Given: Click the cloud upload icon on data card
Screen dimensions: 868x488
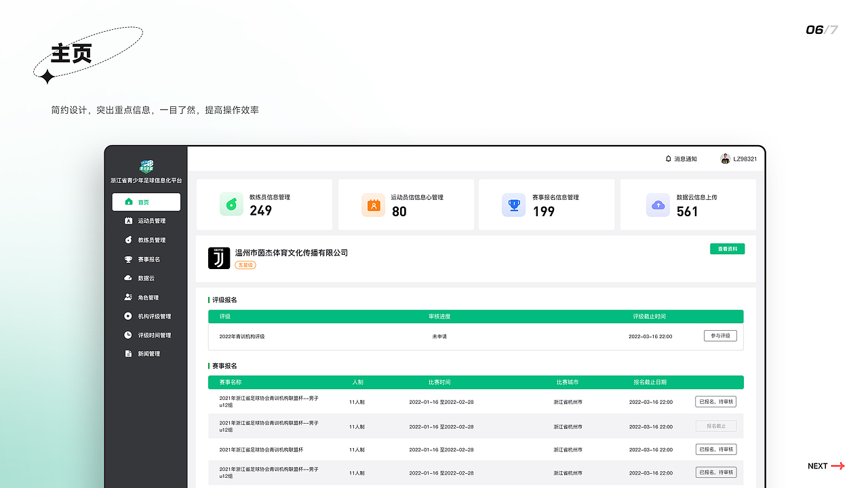Looking at the screenshot, I should (658, 204).
